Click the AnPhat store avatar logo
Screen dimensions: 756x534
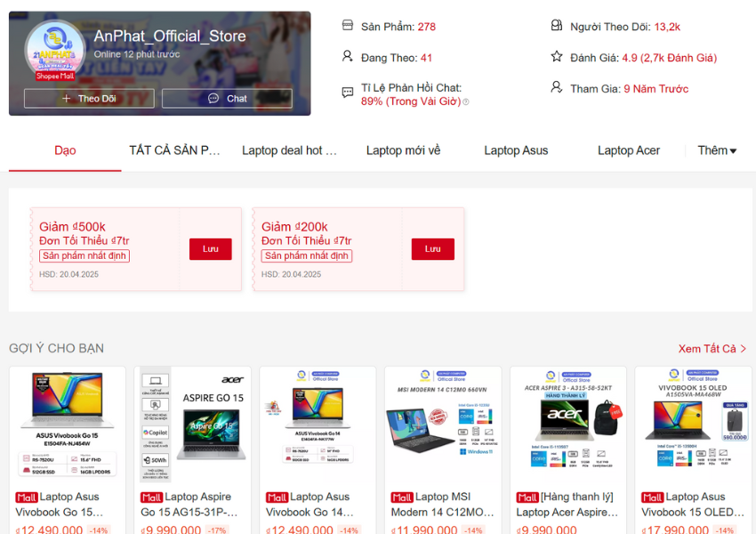pyautogui.click(x=55, y=50)
